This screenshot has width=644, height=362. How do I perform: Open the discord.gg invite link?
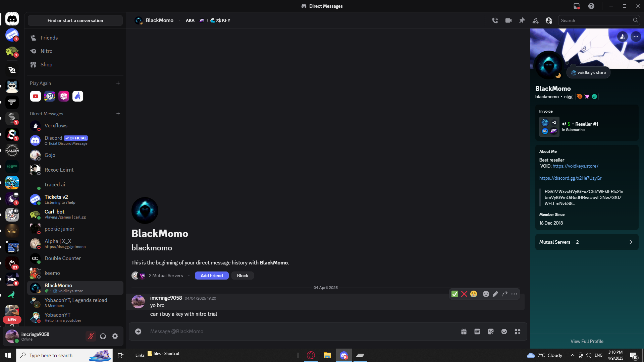(x=570, y=178)
